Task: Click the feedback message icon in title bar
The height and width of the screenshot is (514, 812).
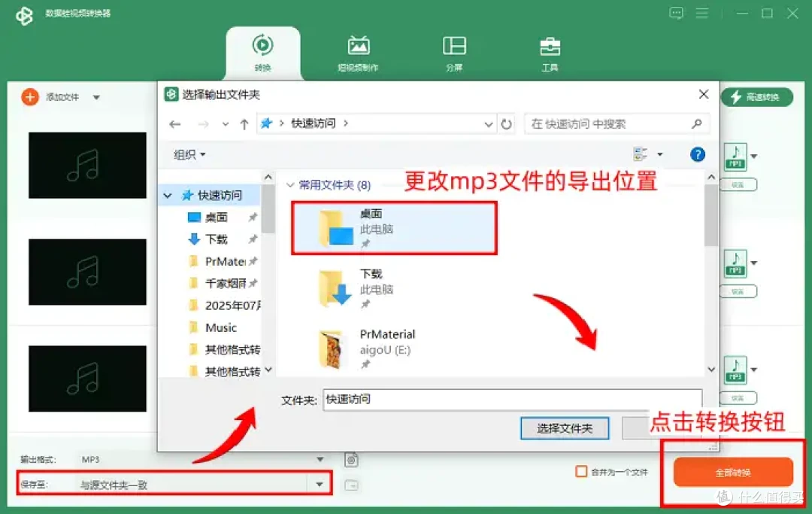Action: [676, 13]
